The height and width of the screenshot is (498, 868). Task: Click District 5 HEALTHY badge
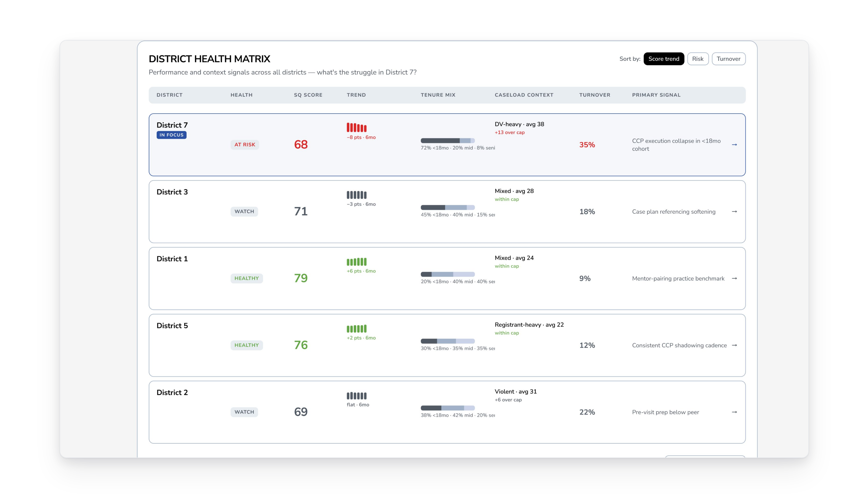(246, 345)
